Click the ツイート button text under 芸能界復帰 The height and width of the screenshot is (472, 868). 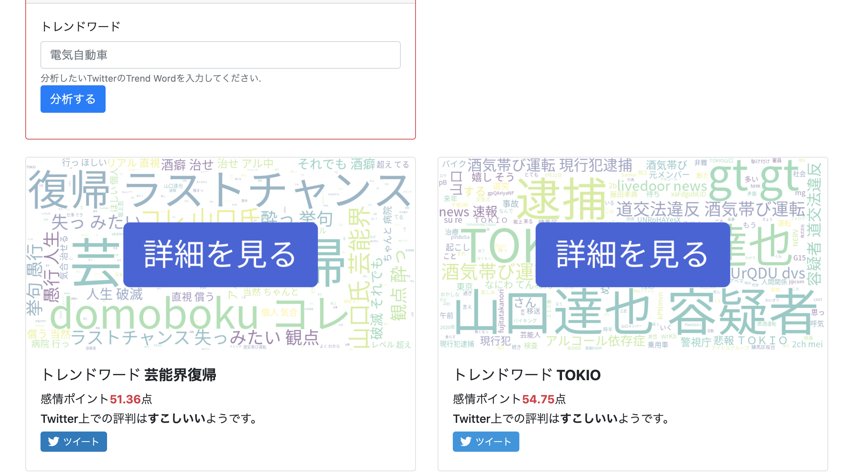(81, 442)
